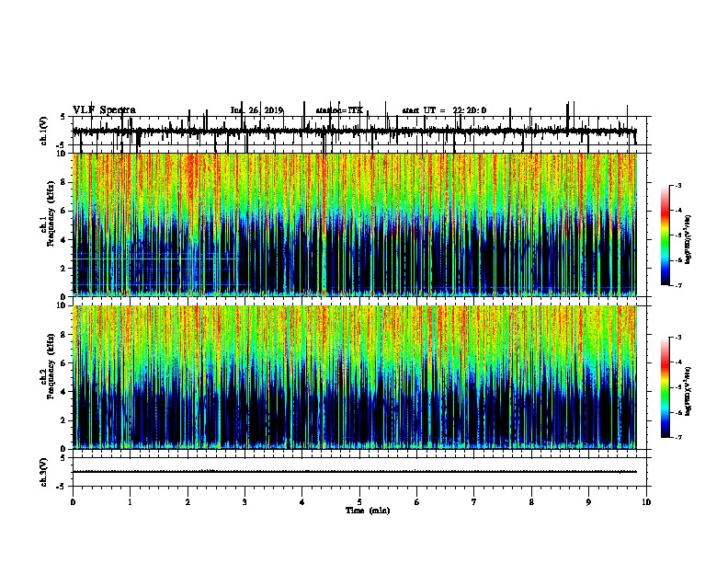Click the "2" kHz tick on ch.1 spectrogram
The height and width of the screenshot is (563, 728).
click(x=64, y=269)
